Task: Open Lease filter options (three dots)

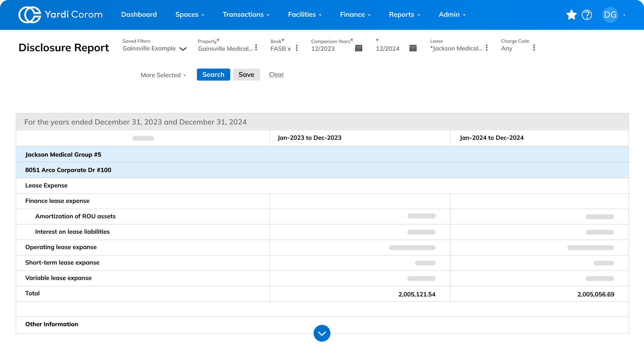Action: point(486,48)
